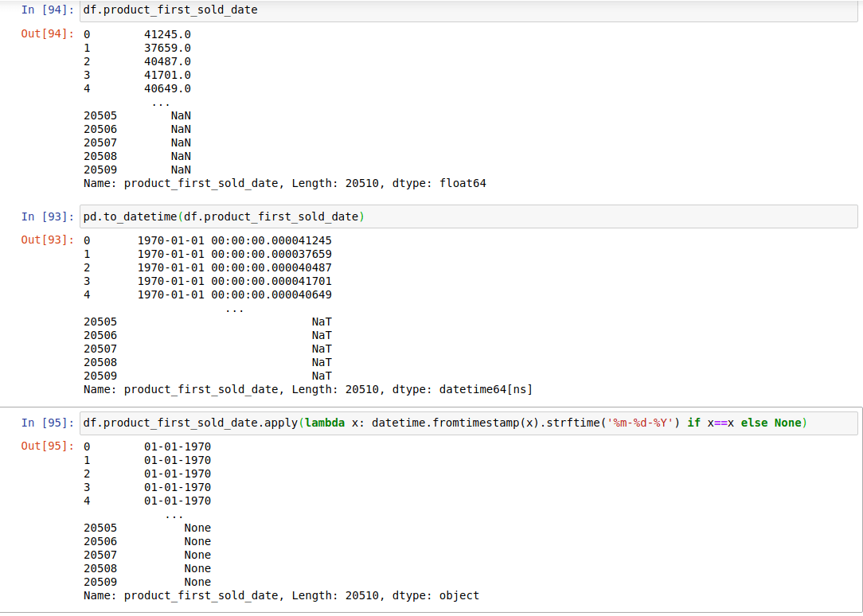Click timestamp 1970-01-01 00:00:00.000040487
This screenshot has height=616, width=863.
pos(235,268)
